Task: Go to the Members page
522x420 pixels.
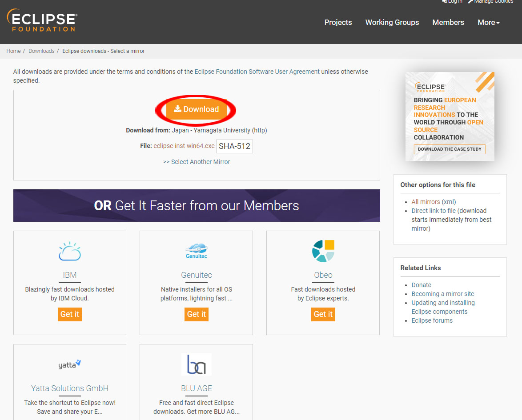Action: tap(448, 22)
